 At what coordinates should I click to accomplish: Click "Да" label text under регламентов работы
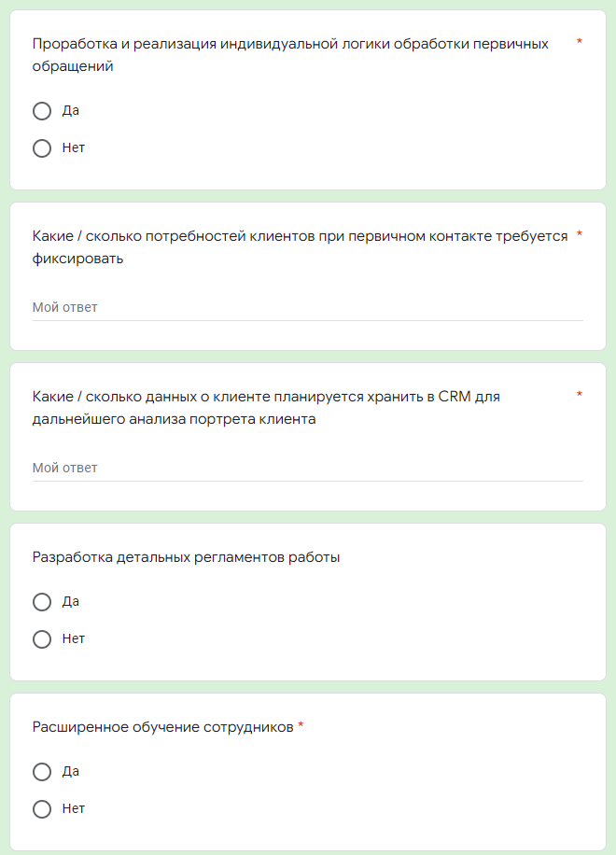pyautogui.click(x=70, y=601)
